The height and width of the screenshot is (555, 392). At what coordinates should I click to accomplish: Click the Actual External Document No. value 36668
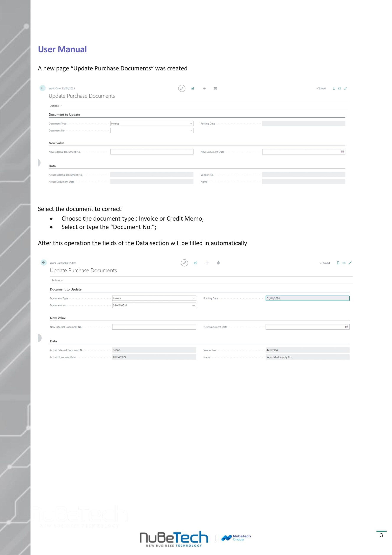[154, 350]
